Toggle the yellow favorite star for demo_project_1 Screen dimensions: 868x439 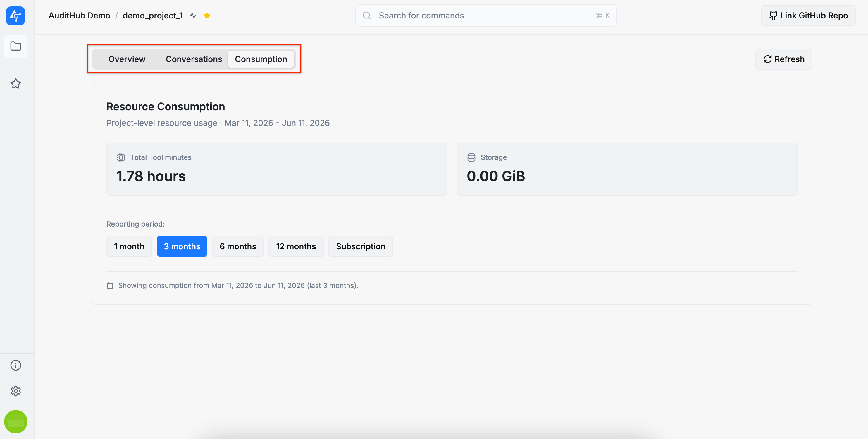pyautogui.click(x=207, y=16)
